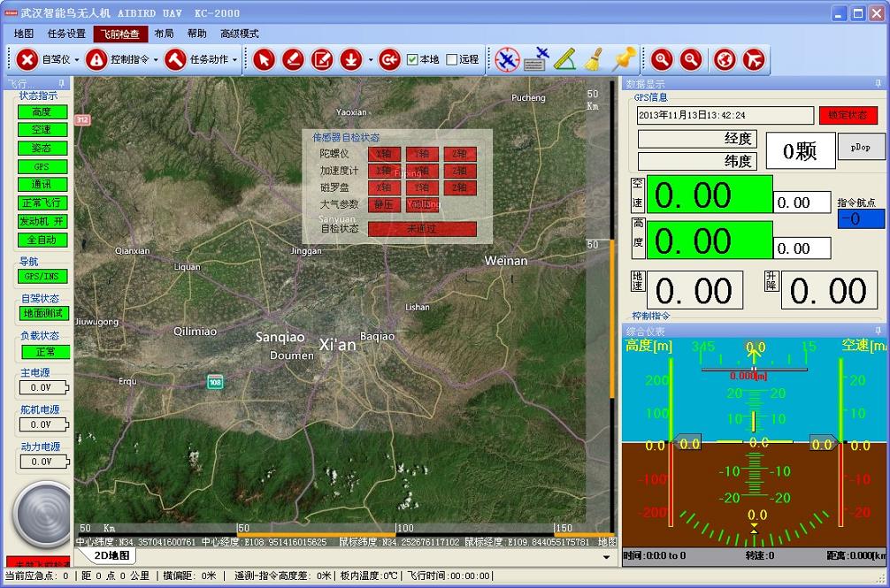Click the broom clear icon
890x588 pixels.
click(595, 59)
